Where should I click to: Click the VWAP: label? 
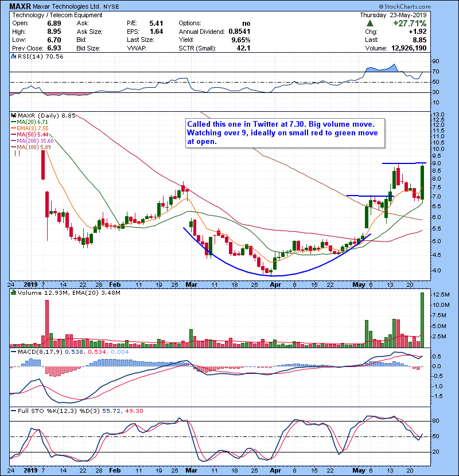coord(137,48)
